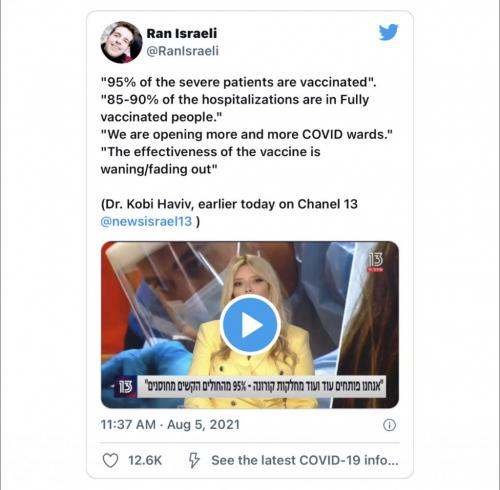500x490 pixels.
Task: Follow the @newsisrael13 mention link
Action: pyautogui.click(x=146, y=221)
